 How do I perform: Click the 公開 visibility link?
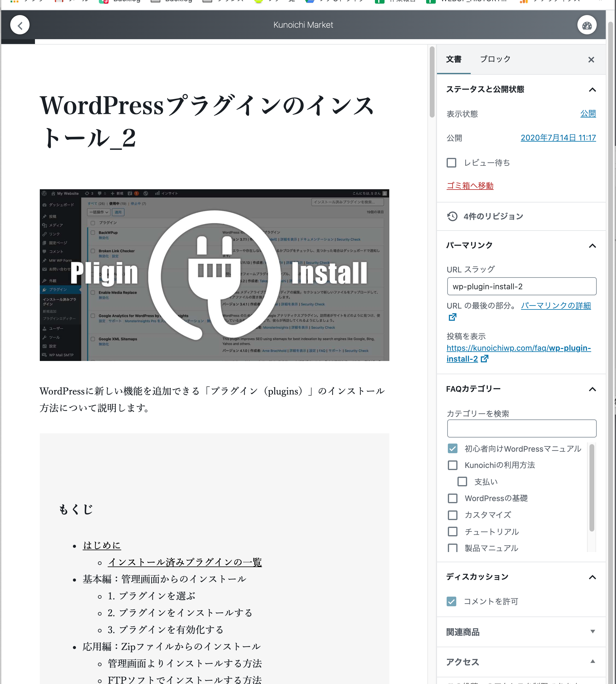(588, 114)
